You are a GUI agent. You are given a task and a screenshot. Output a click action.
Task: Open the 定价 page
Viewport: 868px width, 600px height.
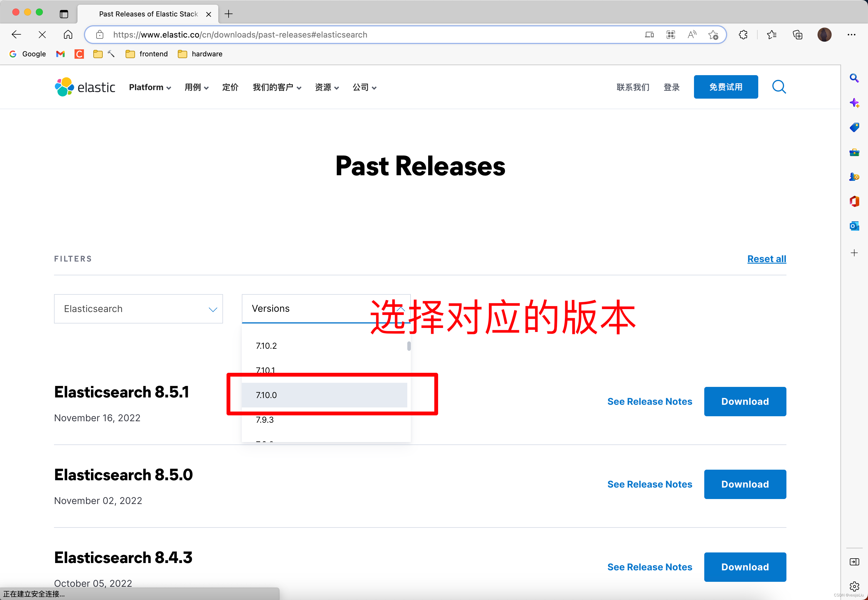pyautogui.click(x=230, y=87)
